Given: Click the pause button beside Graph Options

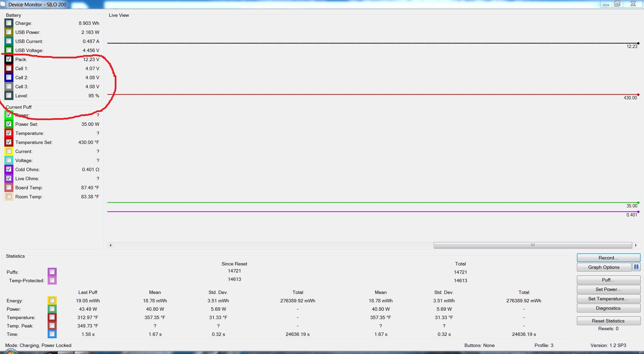Looking at the screenshot, I should [636, 267].
